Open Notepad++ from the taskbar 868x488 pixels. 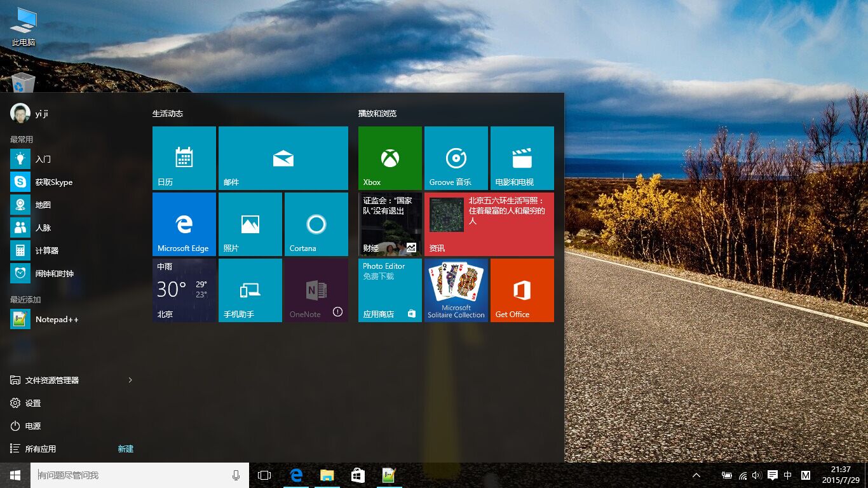tap(389, 475)
